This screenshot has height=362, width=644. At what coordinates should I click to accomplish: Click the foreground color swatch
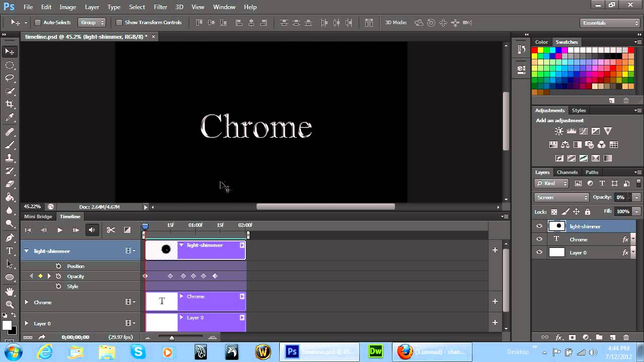click(7, 325)
